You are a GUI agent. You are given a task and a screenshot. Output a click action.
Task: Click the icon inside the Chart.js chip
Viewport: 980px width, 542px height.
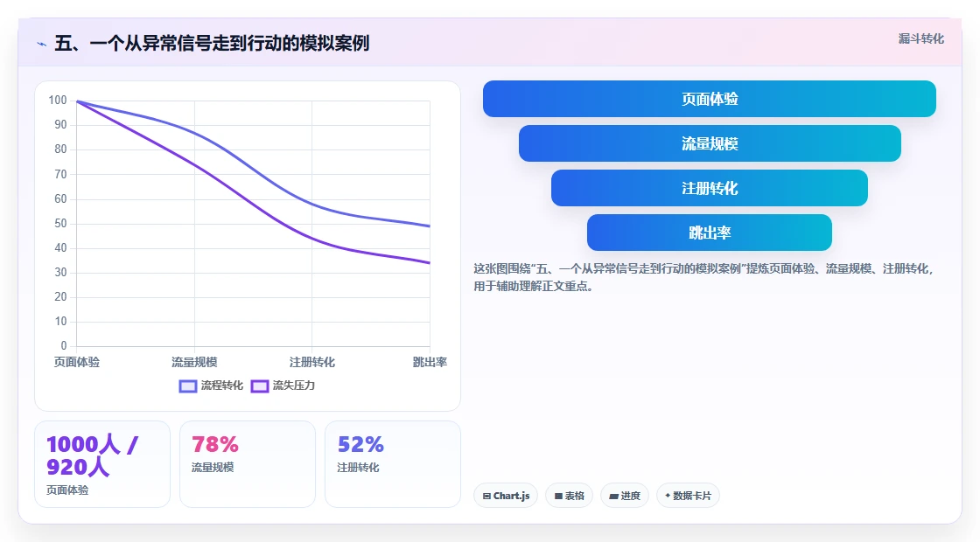[486, 497]
